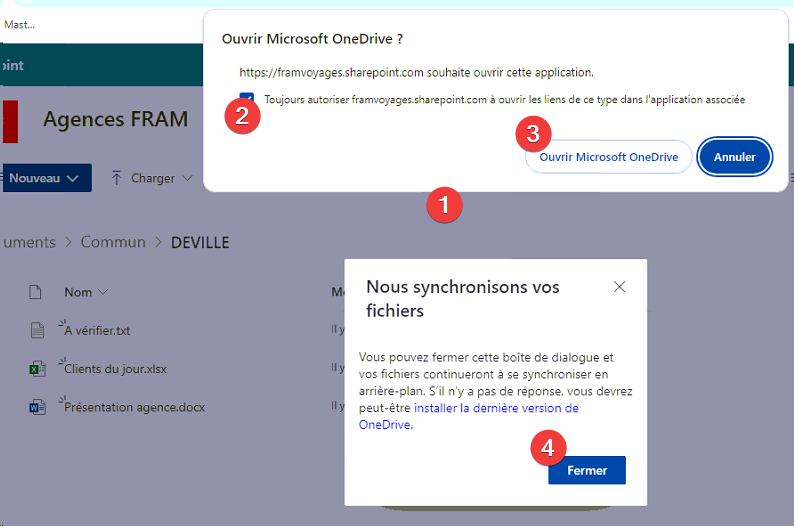Open the file Présentation agence.docx
This screenshot has width=794, height=526.
tap(135, 408)
